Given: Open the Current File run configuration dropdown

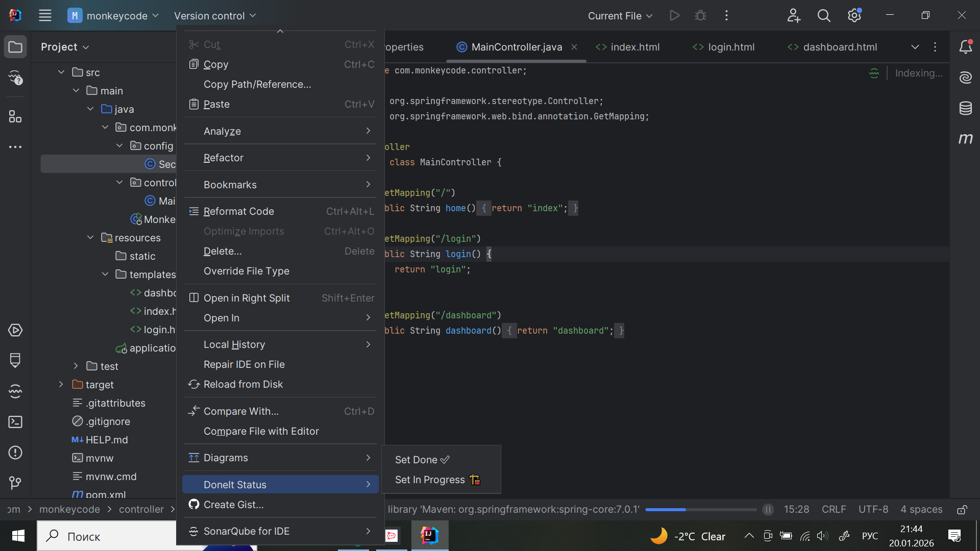Looking at the screenshot, I should pyautogui.click(x=619, y=16).
